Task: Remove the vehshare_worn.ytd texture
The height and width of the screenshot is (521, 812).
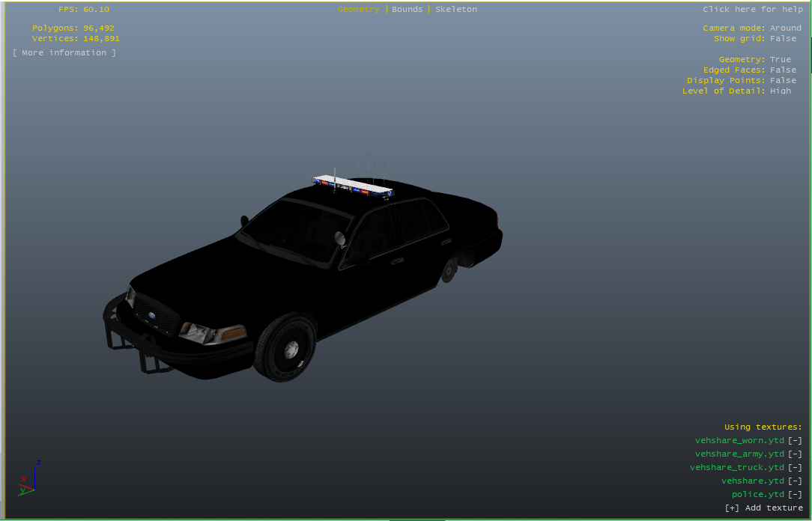Action: tap(795, 441)
